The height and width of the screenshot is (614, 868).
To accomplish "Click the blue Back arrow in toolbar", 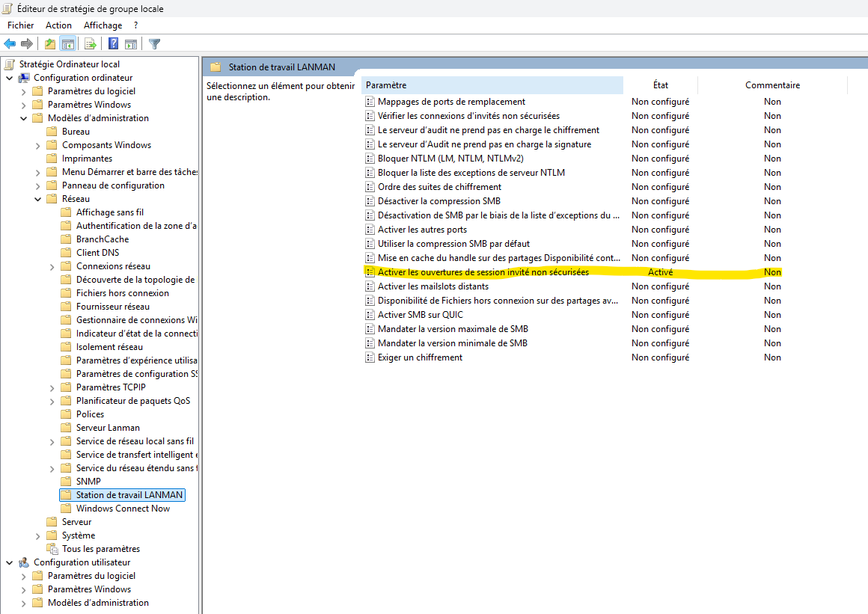I will tap(10, 43).
